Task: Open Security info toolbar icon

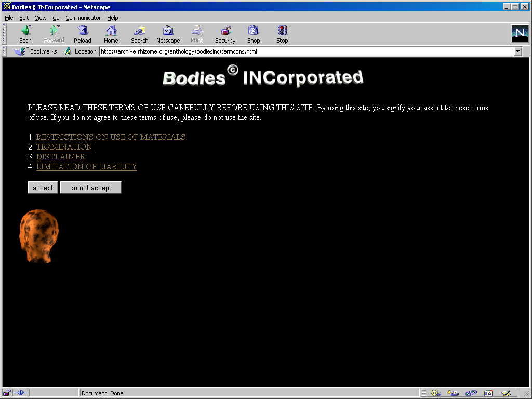Action: (225, 31)
